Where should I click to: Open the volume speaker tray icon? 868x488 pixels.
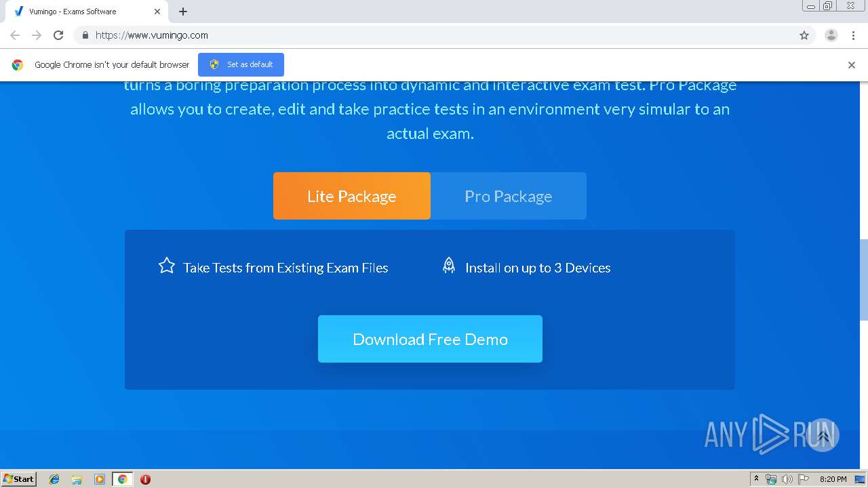click(787, 479)
